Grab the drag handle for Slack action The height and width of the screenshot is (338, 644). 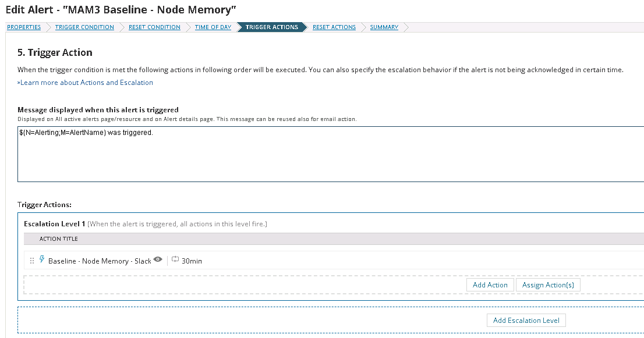coord(32,261)
